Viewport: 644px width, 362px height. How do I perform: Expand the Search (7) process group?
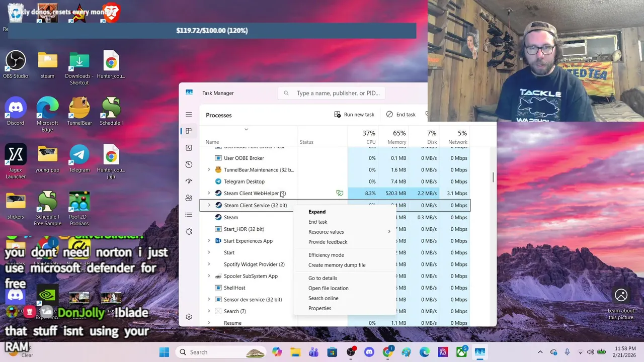point(209,311)
